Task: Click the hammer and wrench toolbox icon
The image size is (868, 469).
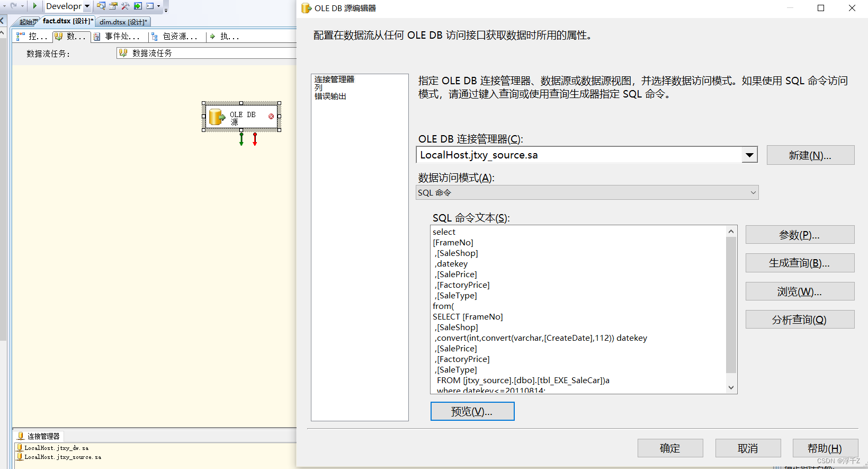Action: (126, 6)
